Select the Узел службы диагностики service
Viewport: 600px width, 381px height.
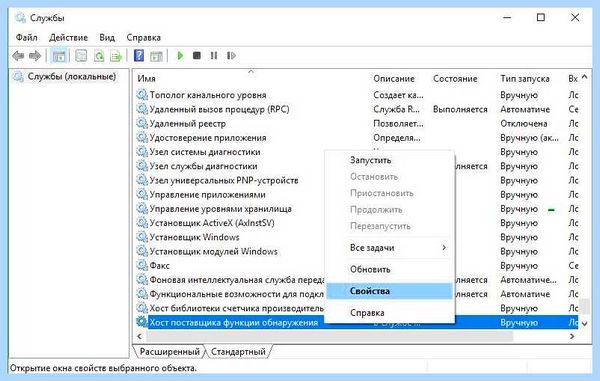click(x=203, y=166)
